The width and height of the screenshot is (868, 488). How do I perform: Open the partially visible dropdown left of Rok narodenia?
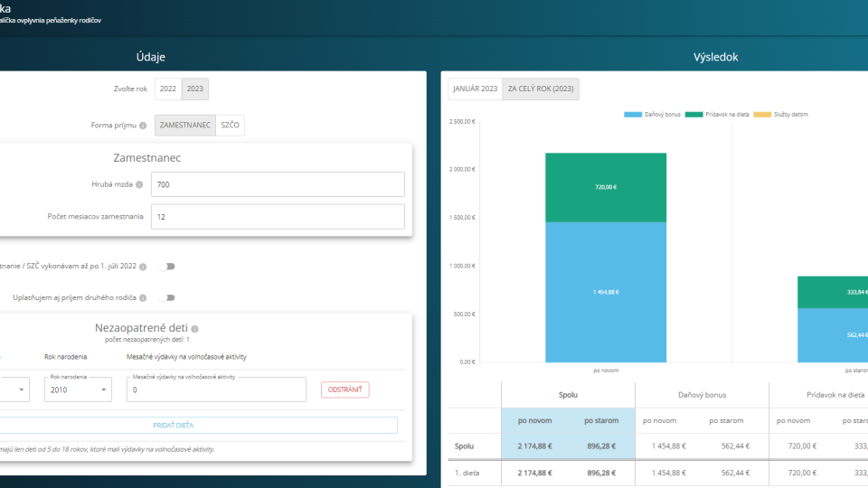pos(14,389)
